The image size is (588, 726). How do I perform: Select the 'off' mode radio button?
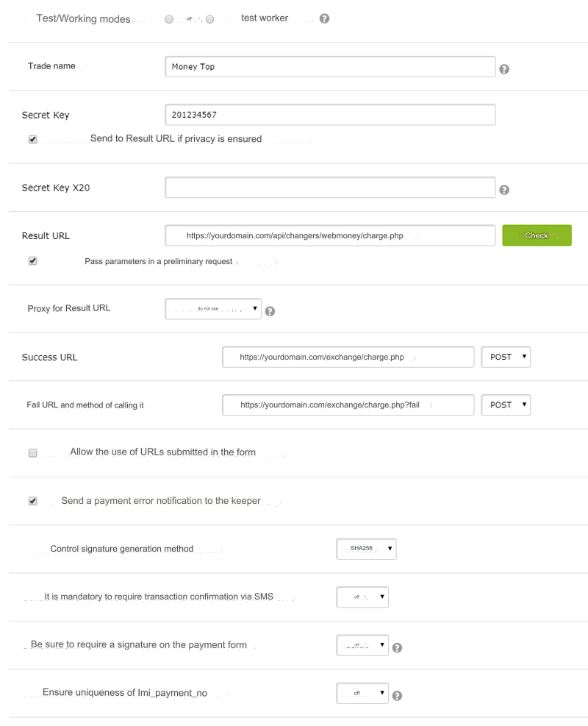pos(170,18)
